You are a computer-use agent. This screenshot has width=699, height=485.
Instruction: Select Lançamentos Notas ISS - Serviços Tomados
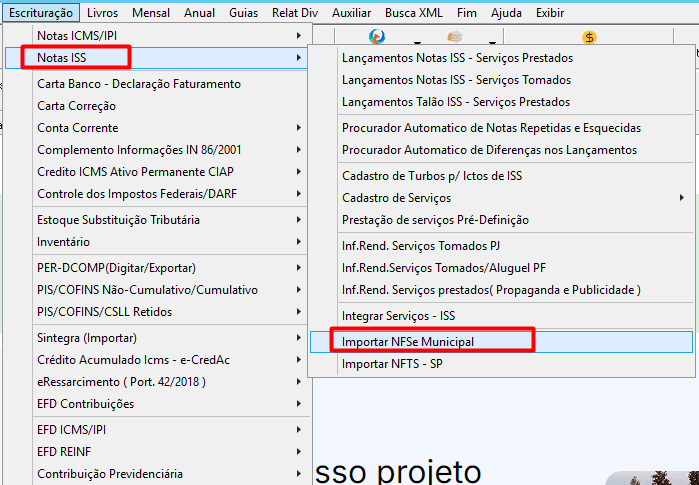pos(502,80)
